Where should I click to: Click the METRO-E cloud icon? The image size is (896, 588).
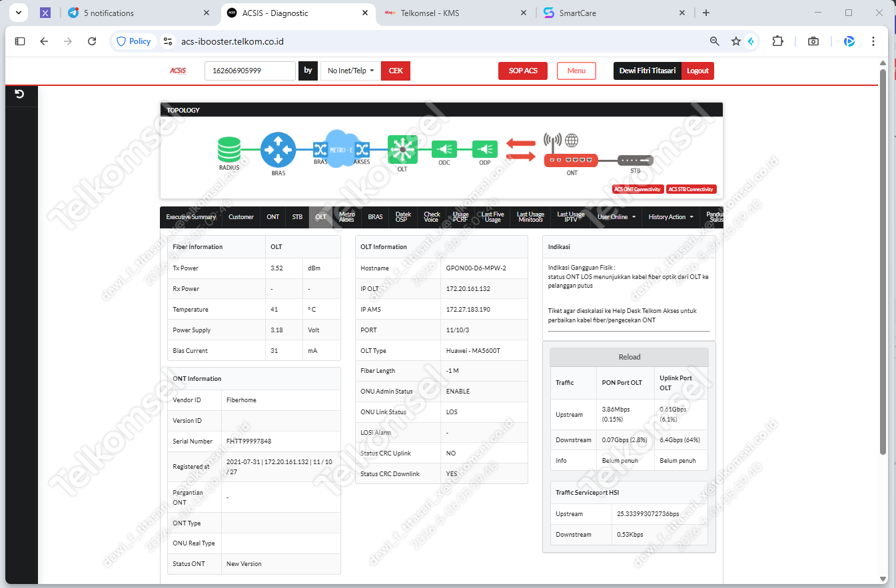tap(341, 149)
